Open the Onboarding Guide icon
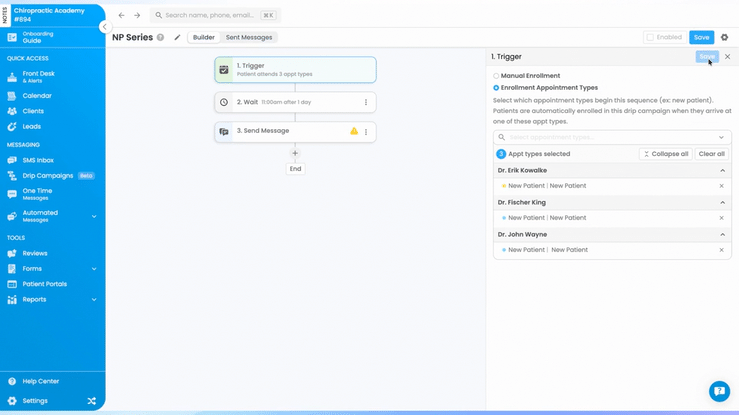This screenshot has height=415, width=739. (12, 37)
